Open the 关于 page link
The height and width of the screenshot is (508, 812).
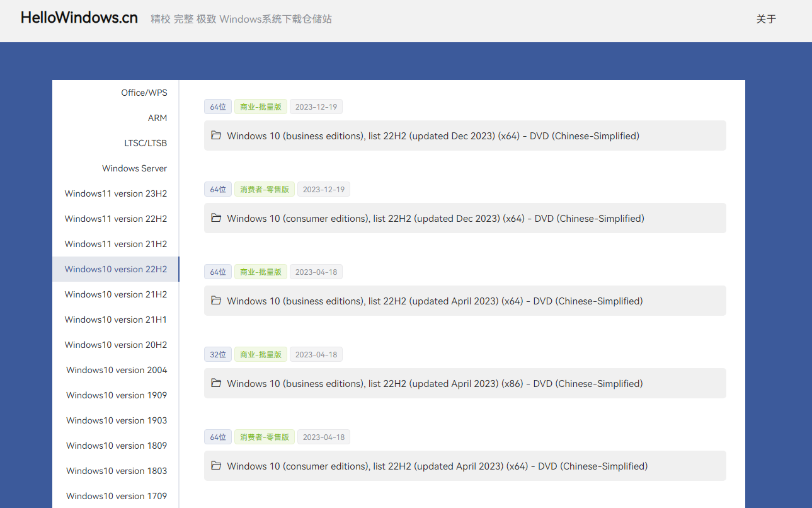(x=766, y=19)
